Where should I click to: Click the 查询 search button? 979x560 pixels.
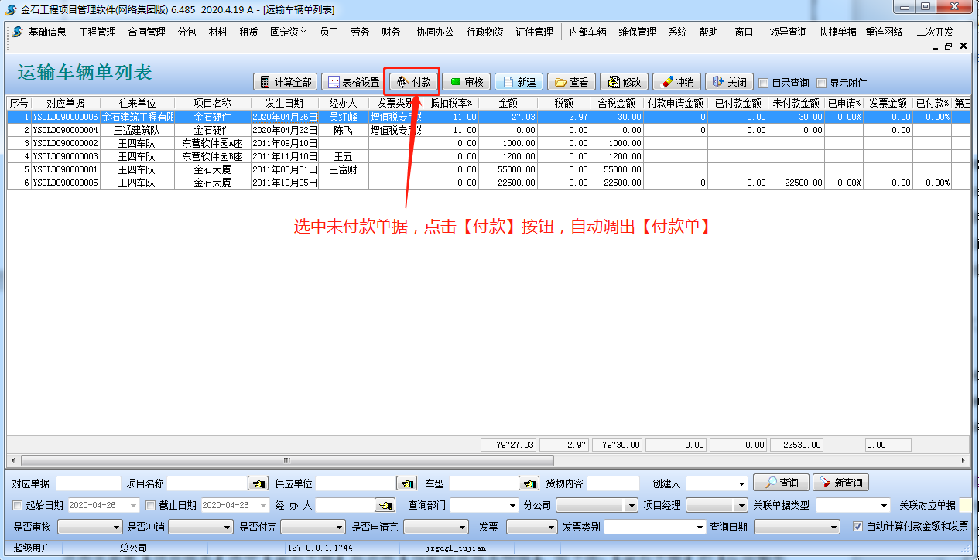click(x=781, y=483)
